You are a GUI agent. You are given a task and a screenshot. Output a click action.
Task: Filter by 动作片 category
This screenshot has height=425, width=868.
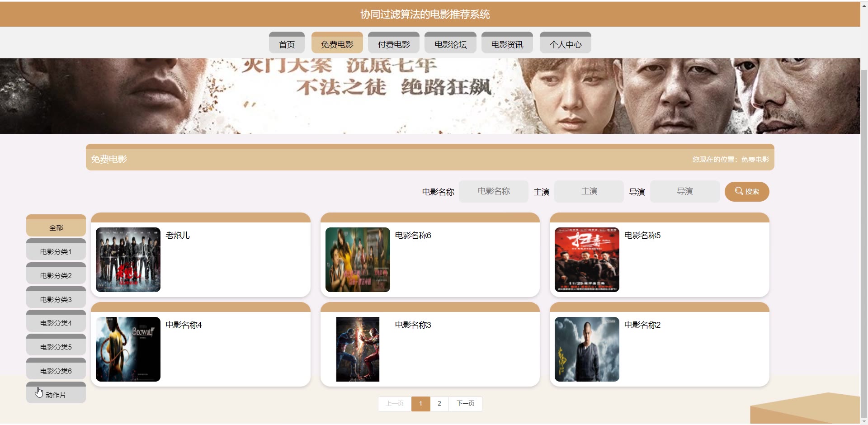[56, 392]
